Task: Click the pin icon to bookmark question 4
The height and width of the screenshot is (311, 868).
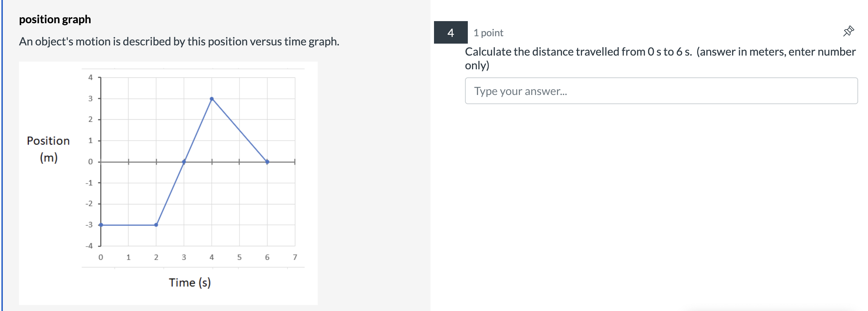Action: [x=849, y=31]
